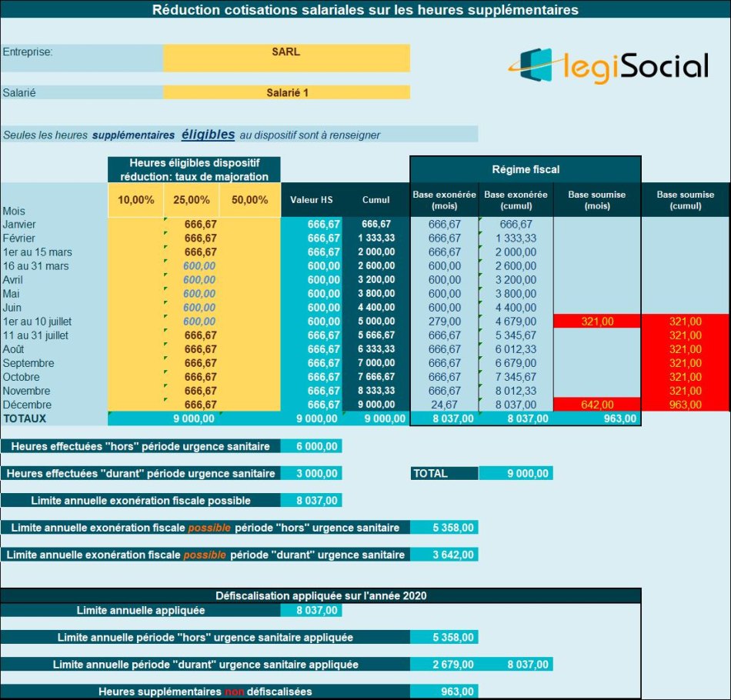Select the 2 679,00 applied durant urgence cell
Screen dimensions: 731x700
(x=444, y=665)
